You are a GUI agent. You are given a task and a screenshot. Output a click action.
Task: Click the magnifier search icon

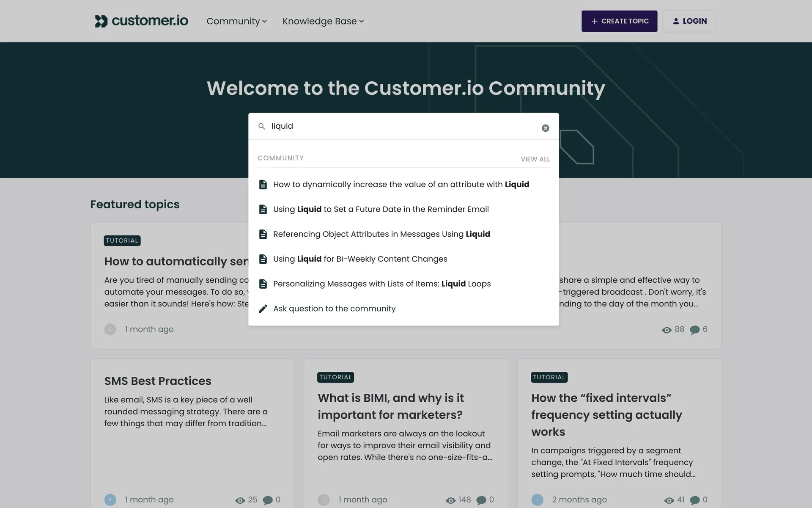262,126
